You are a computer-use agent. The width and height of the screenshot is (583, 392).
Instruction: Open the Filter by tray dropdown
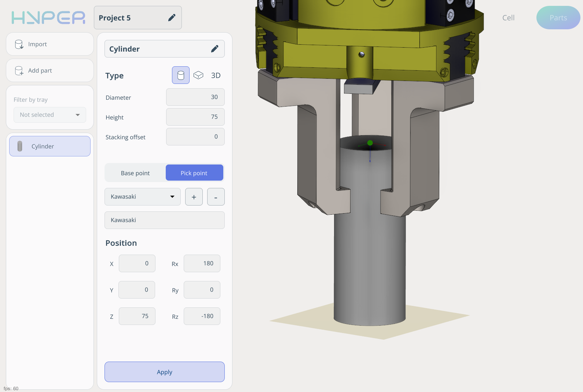(x=50, y=115)
